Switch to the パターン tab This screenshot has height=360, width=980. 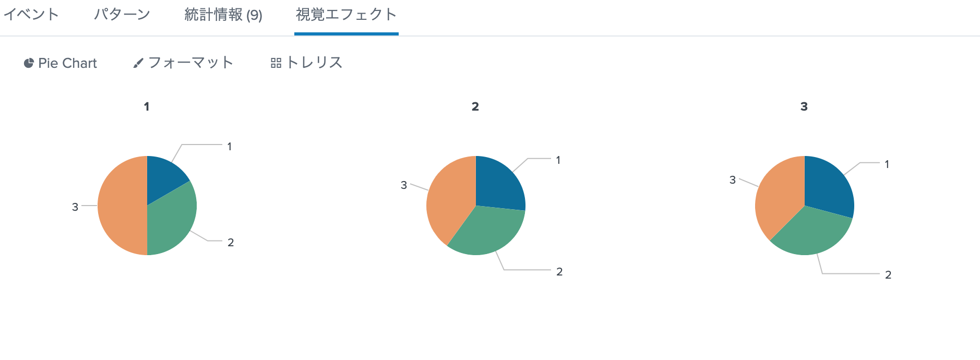pos(121,15)
